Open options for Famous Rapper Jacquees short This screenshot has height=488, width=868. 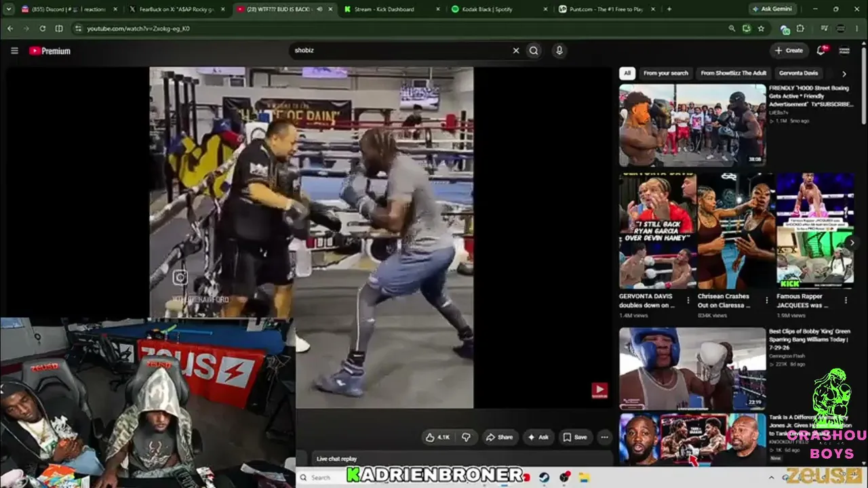[846, 300]
